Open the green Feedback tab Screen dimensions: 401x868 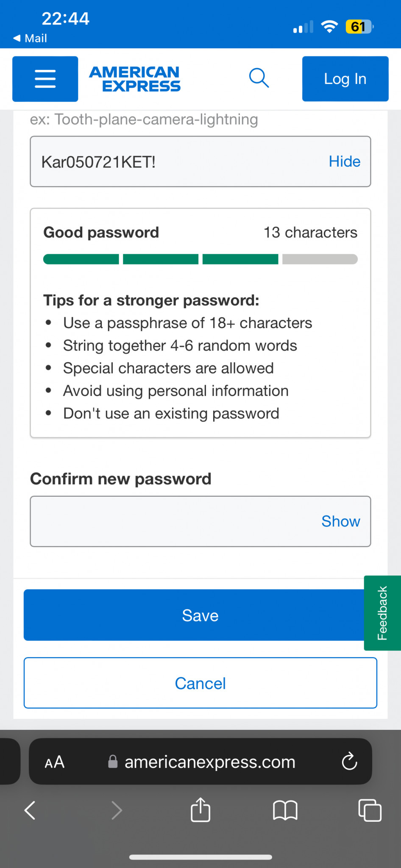click(x=382, y=613)
